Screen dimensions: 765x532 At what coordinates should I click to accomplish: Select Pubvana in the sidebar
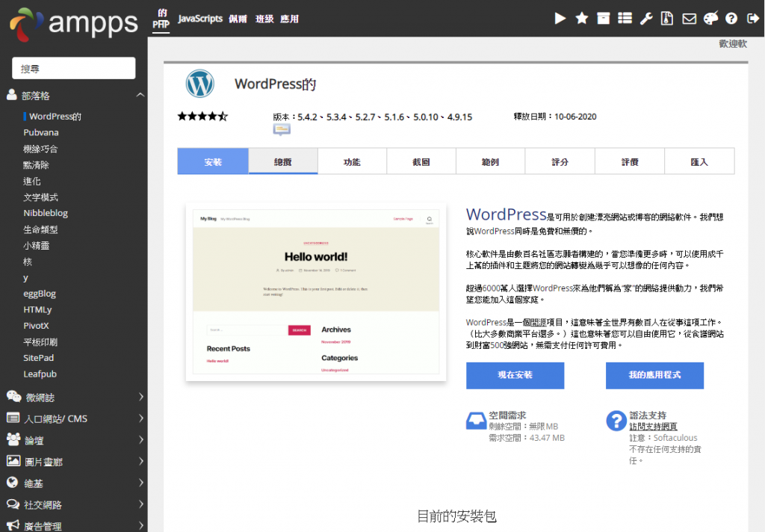coord(41,132)
